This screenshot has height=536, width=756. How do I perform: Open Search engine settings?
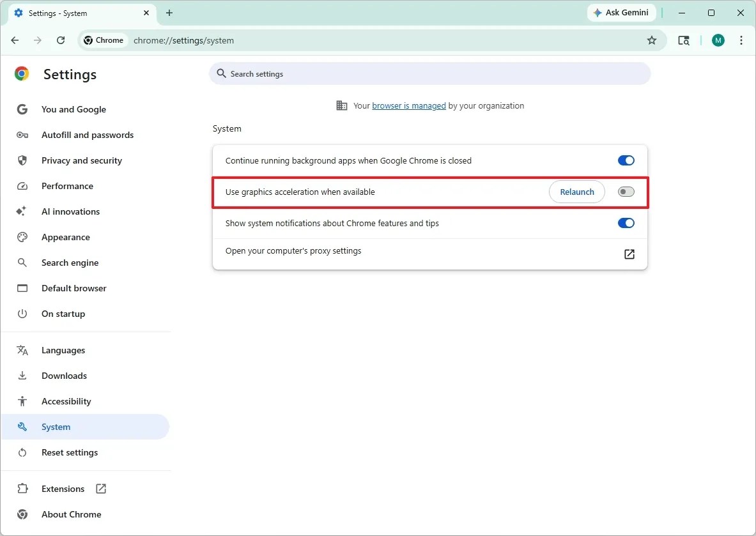tap(70, 263)
